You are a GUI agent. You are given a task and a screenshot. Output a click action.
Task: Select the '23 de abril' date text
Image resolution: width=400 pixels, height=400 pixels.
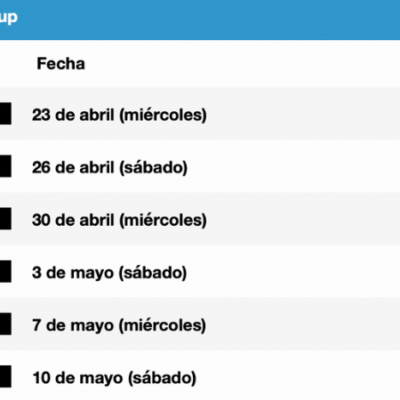[x=73, y=115]
